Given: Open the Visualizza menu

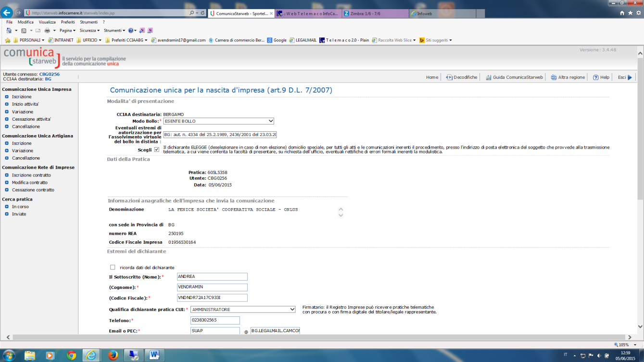Looking at the screenshot, I should click(47, 22).
